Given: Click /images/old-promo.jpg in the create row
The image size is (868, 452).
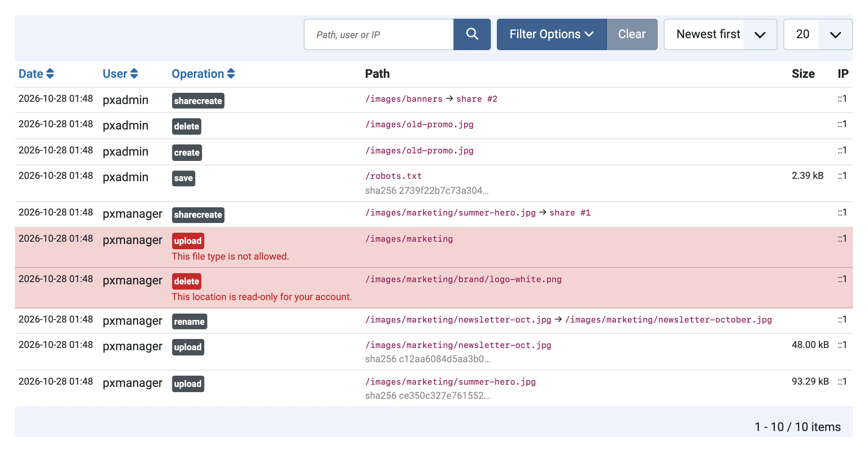Looking at the screenshot, I should tap(419, 150).
